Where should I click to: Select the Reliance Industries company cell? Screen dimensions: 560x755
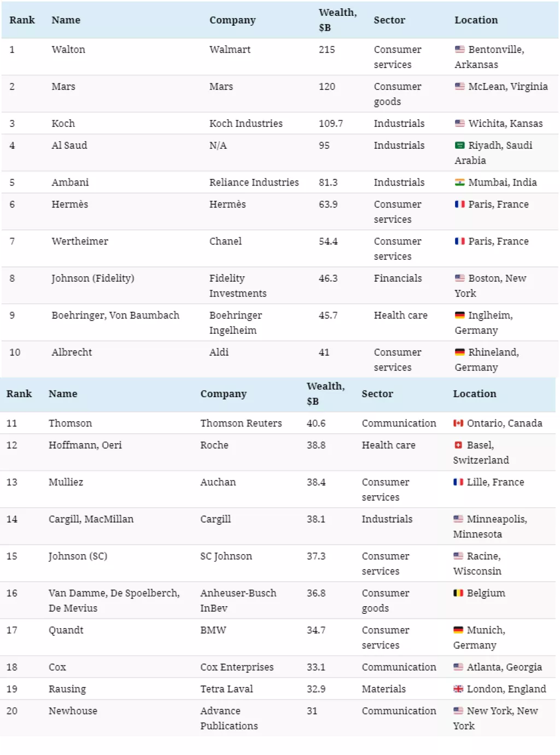click(254, 183)
